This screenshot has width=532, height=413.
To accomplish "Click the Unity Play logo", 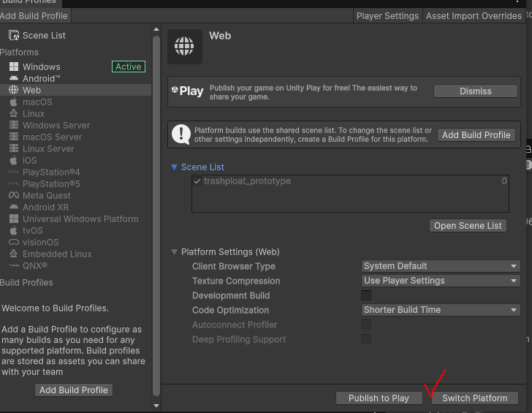I will [188, 91].
